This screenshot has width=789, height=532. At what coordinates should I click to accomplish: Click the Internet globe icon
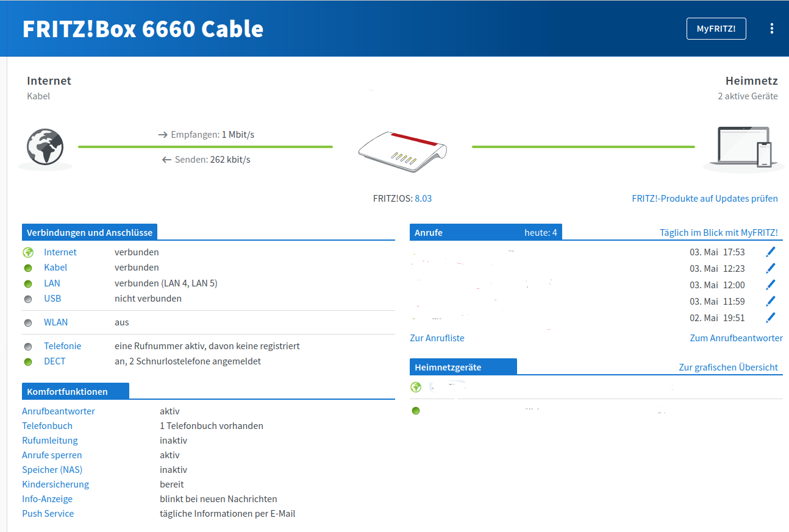pyautogui.click(x=45, y=148)
